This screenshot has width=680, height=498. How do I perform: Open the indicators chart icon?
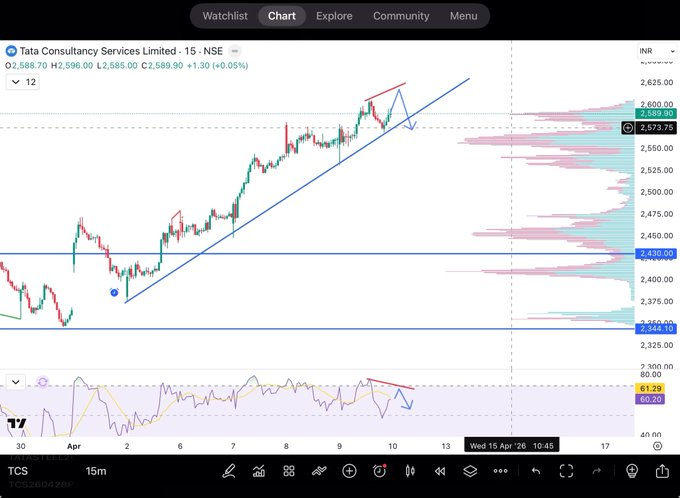(259, 471)
